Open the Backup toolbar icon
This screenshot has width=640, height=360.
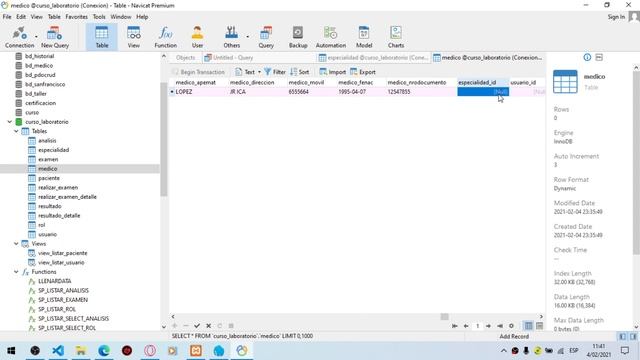[298, 37]
